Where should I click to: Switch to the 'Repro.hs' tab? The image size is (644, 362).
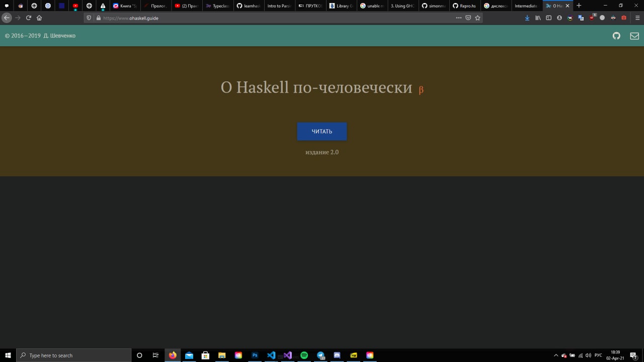464,6
